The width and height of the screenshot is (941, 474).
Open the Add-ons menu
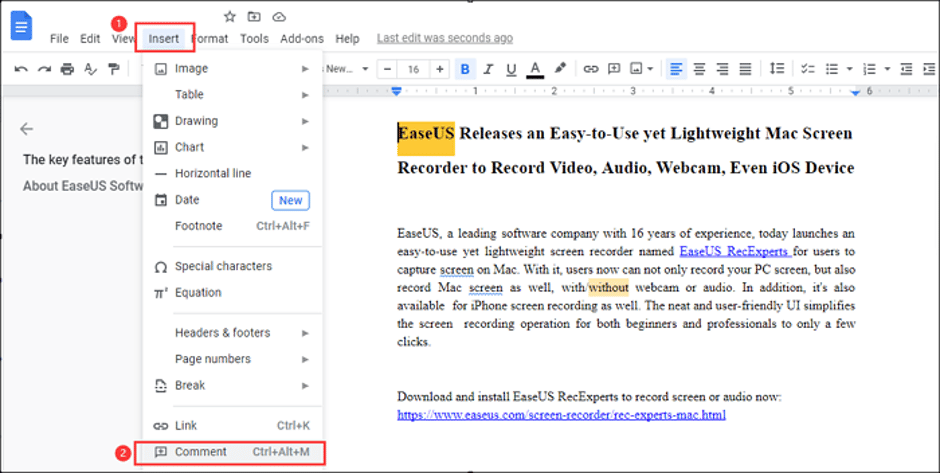[302, 38]
